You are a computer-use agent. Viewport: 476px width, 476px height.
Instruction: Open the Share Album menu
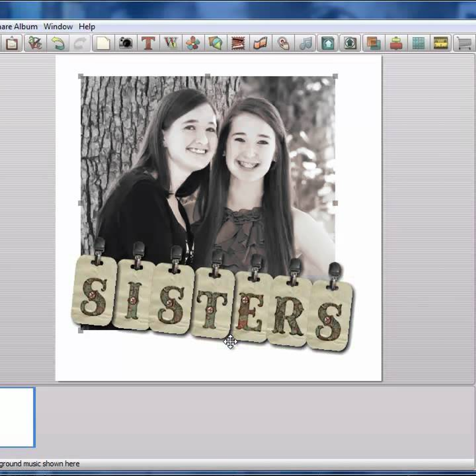[x=18, y=27]
